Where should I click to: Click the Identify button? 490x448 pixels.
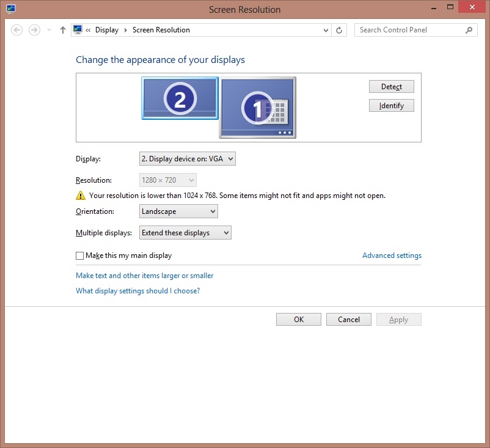(x=391, y=106)
